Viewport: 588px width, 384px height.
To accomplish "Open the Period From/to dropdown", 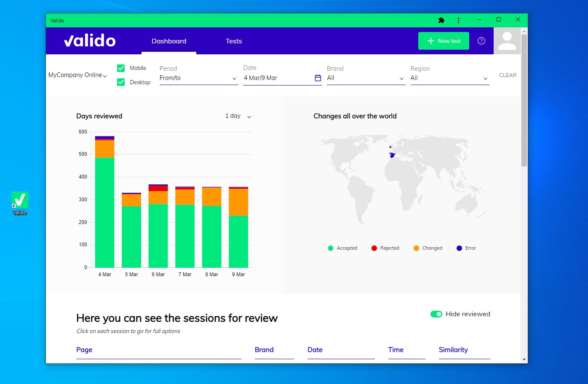I will (199, 78).
